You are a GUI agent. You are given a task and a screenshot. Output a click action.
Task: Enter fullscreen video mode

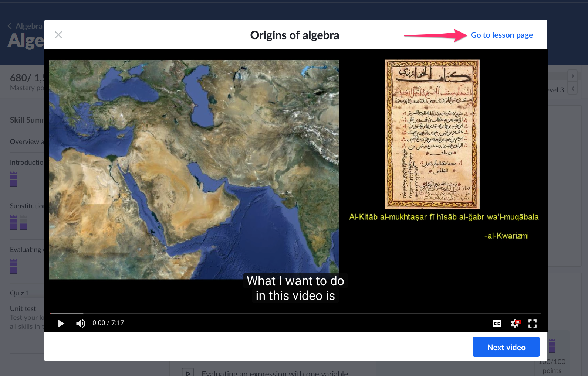pos(532,324)
